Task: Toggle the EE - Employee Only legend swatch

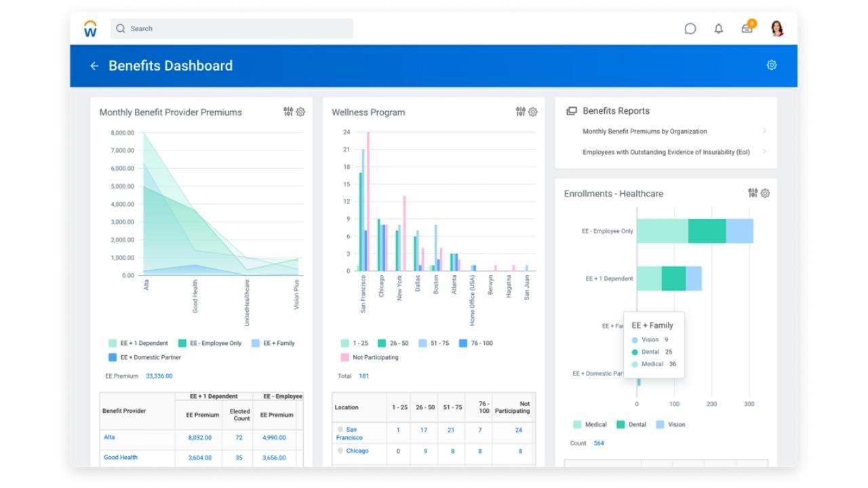Action: point(182,343)
